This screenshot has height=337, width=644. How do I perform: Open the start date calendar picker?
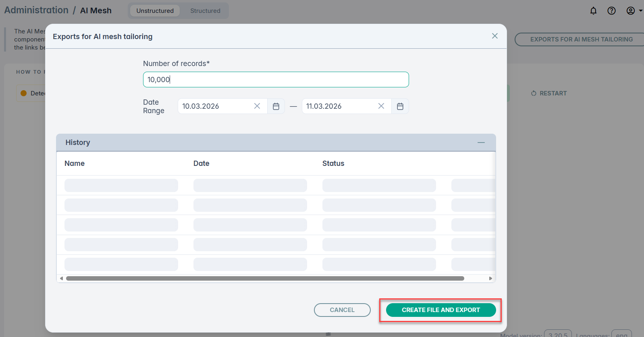pyautogui.click(x=276, y=106)
